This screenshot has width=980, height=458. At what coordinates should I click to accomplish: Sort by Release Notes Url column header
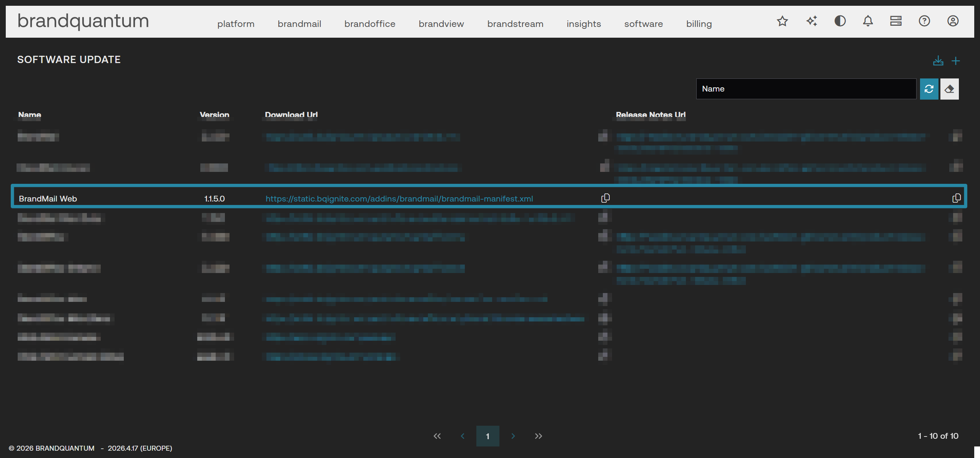pyautogui.click(x=651, y=115)
